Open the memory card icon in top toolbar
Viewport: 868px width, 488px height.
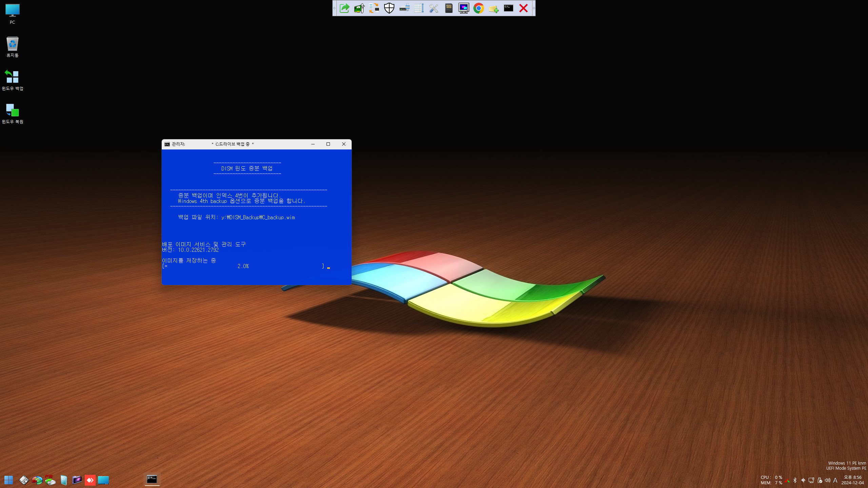pyautogui.click(x=449, y=8)
